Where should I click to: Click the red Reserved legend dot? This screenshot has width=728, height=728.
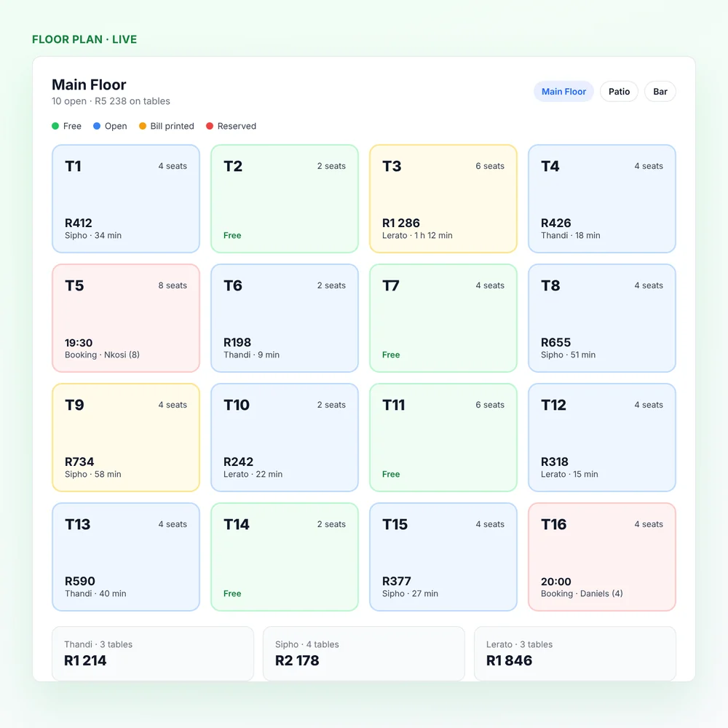click(210, 126)
